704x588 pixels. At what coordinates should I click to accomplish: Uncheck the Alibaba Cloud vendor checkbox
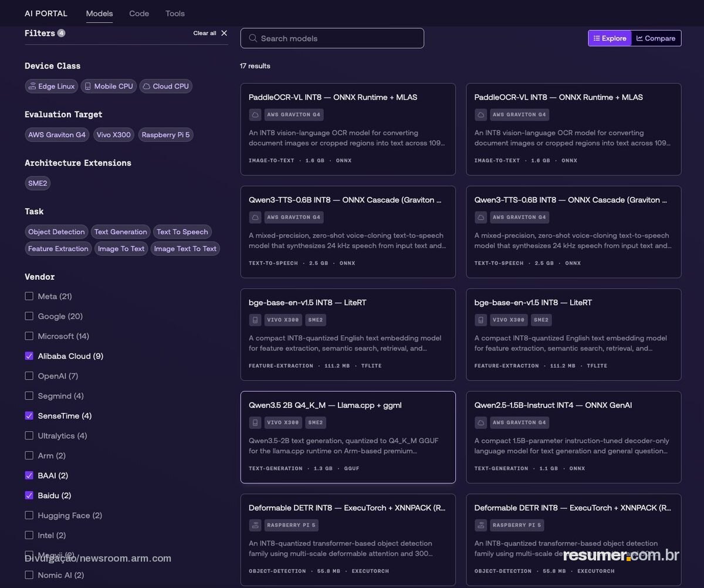[x=29, y=356]
